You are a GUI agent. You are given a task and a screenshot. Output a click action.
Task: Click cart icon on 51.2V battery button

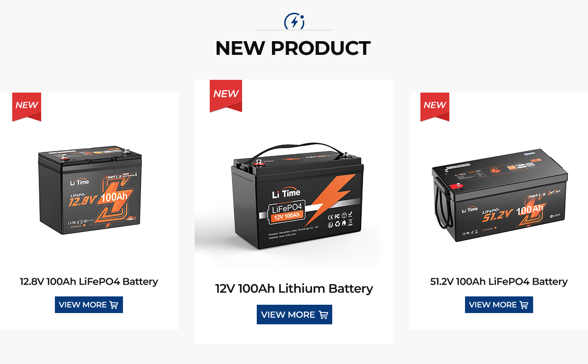(x=524, y=305)
